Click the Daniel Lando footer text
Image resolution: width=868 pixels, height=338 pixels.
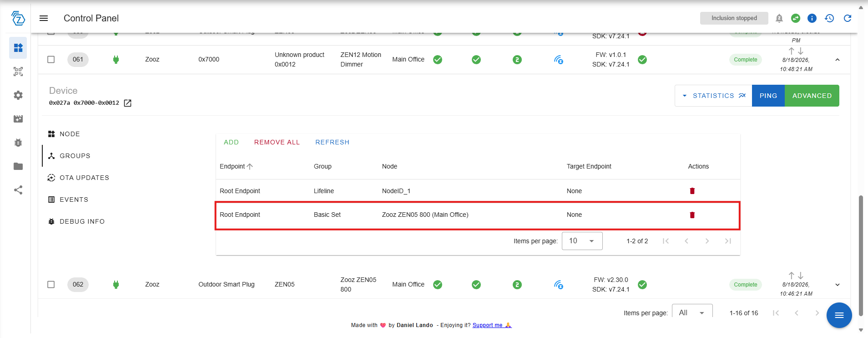tap(415, 325)
